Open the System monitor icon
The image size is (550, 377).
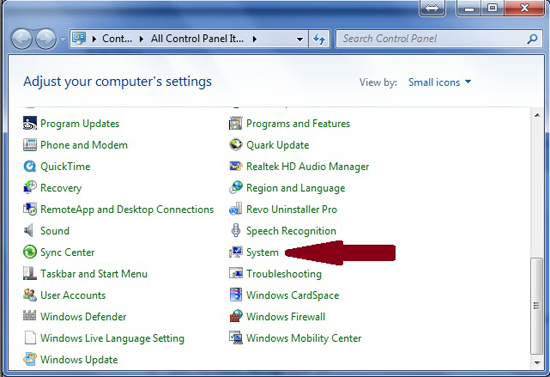pos(236,252)
